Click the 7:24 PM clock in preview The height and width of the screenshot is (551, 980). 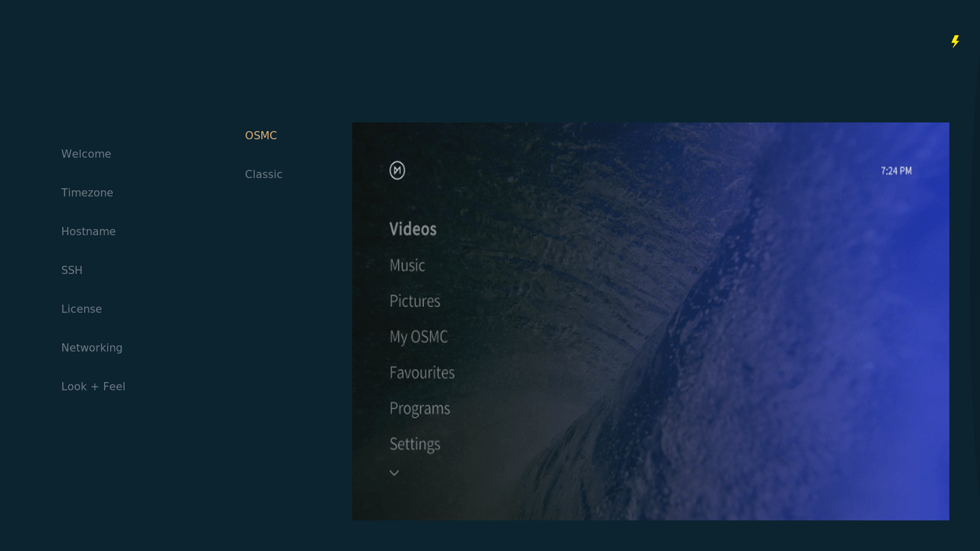coord(896,171)
